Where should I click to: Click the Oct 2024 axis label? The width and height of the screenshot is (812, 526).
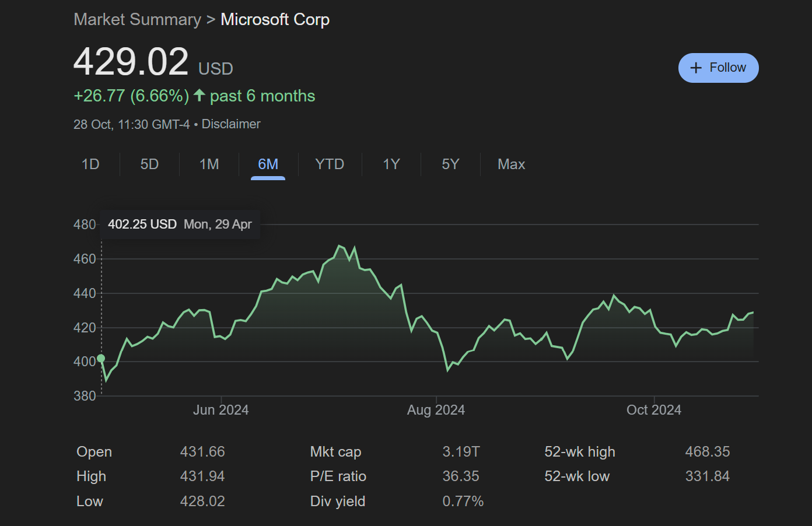click(x=653, y=410)
